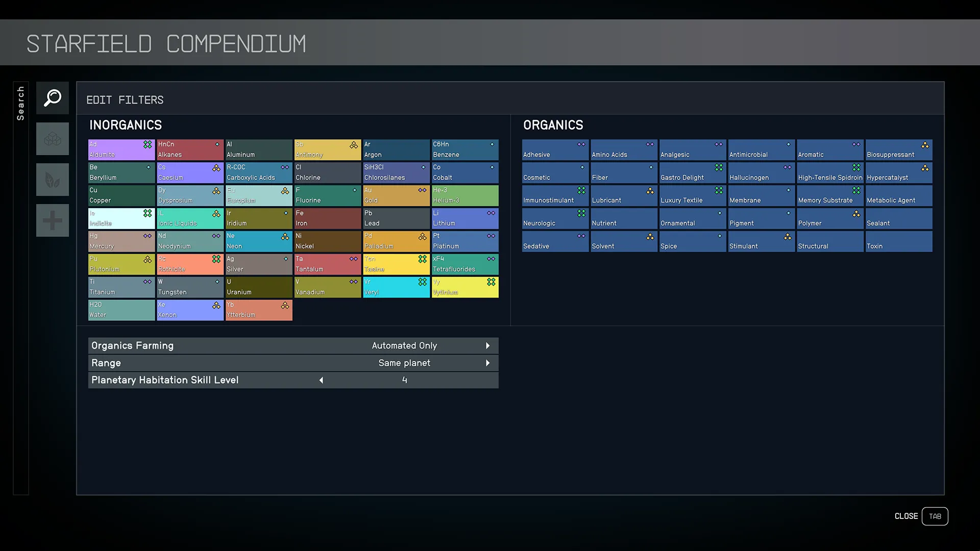Open the magnifying glass search icon
980x551 pixels.
(x=53, y=98)
